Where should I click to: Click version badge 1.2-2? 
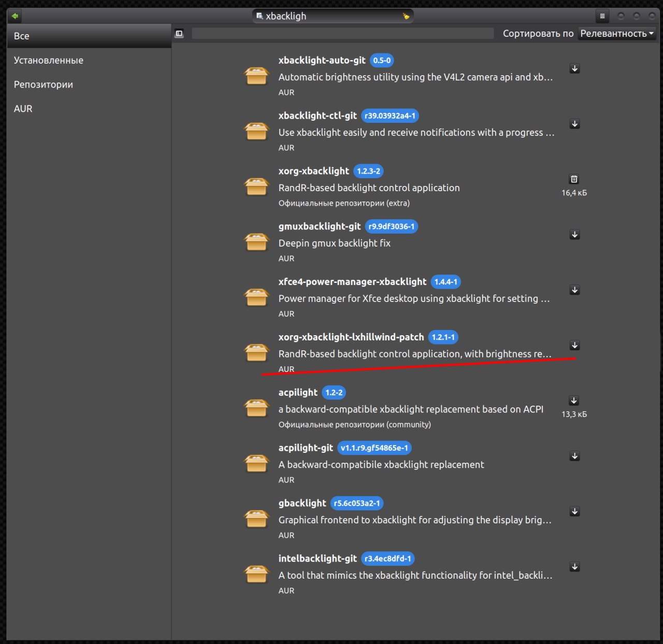point(334,393)
